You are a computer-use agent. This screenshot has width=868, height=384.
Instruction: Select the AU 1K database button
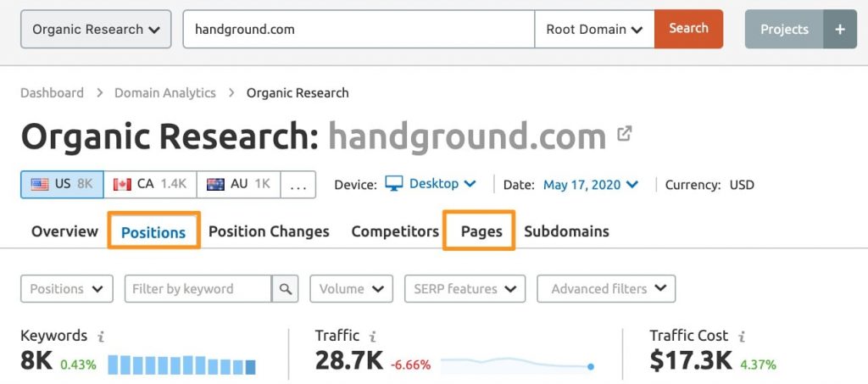coord(238,184)
